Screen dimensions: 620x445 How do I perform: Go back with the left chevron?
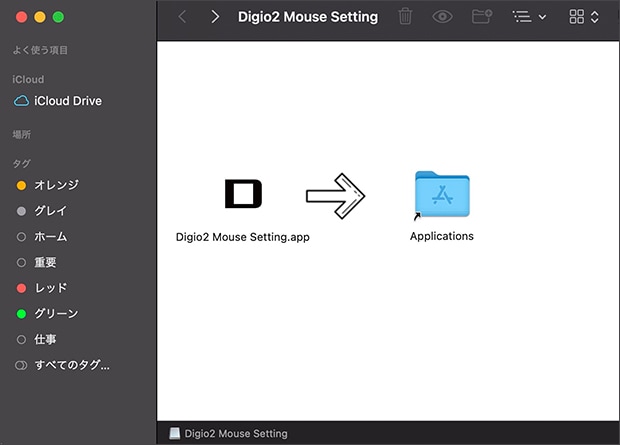[x=181, y=17]
